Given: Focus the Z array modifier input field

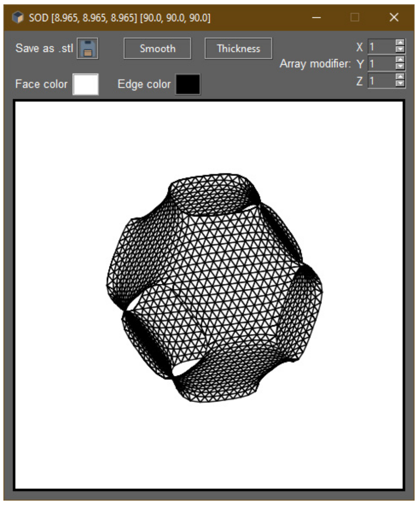Looking at the screenshot, I should (381, 81).
